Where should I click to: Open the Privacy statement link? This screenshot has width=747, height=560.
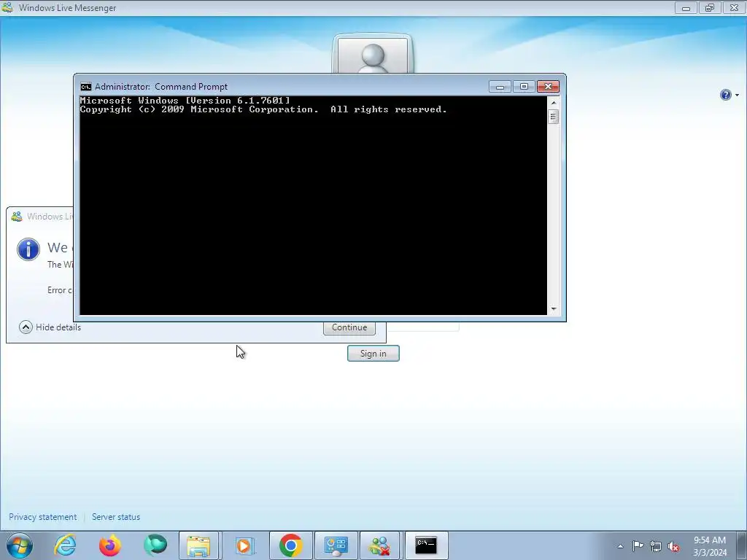tap(43, 517)
